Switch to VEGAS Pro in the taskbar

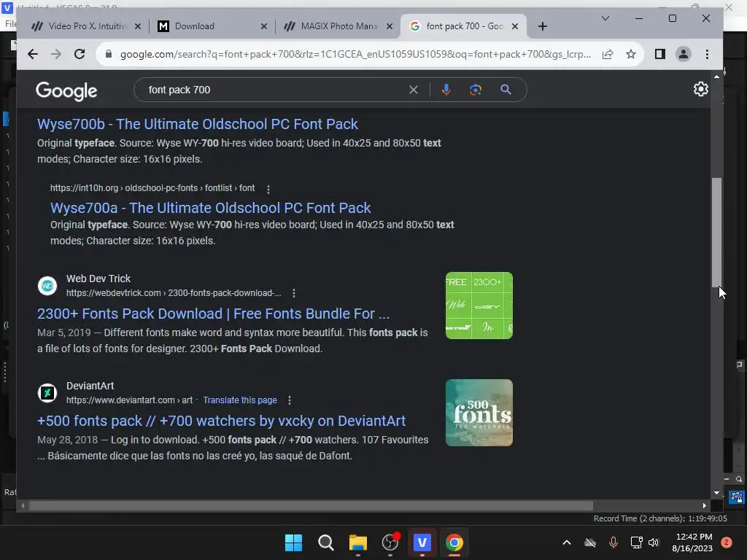[422, 542]
